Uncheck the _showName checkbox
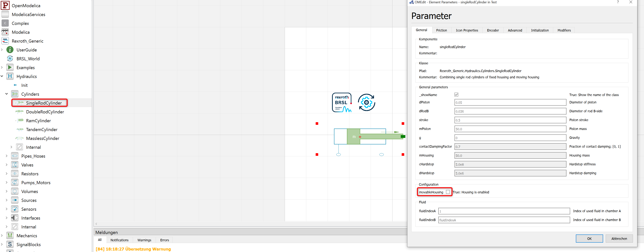 (456, 95)
